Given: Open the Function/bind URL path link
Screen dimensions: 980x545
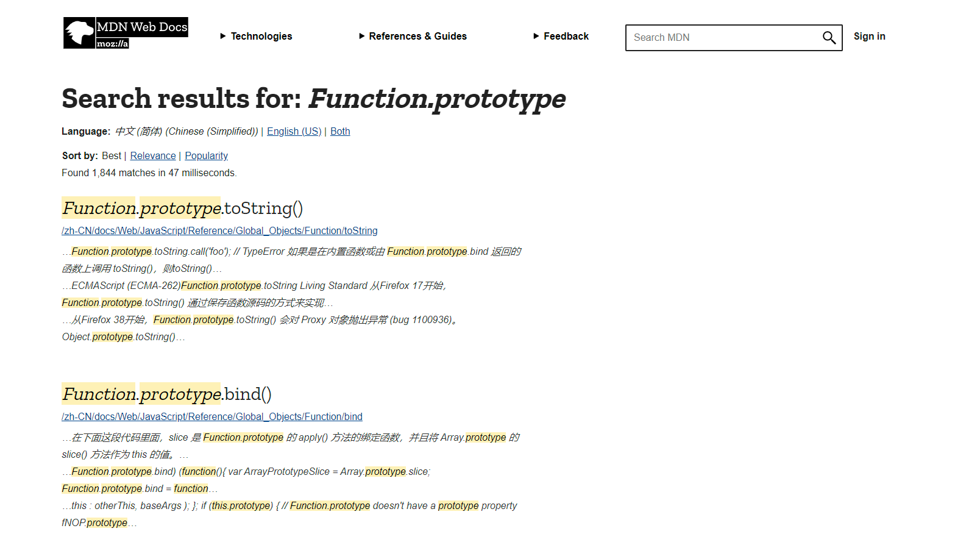Looking at the screenshot, I should (211, 417).
